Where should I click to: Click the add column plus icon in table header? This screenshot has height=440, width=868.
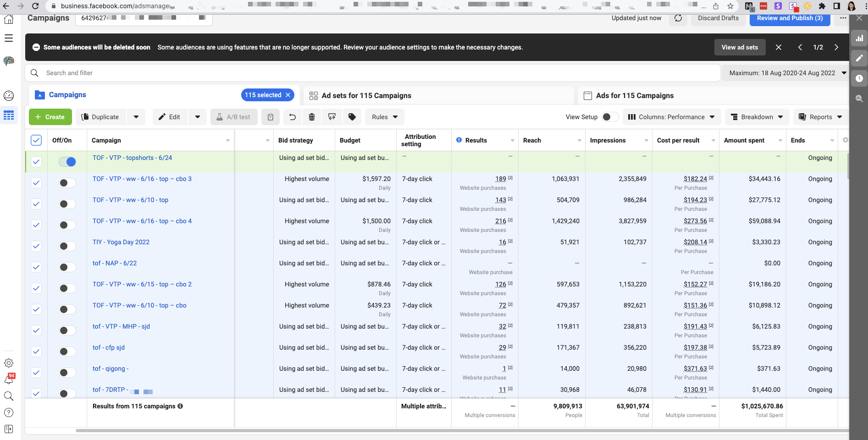click(x=846, y=140)
